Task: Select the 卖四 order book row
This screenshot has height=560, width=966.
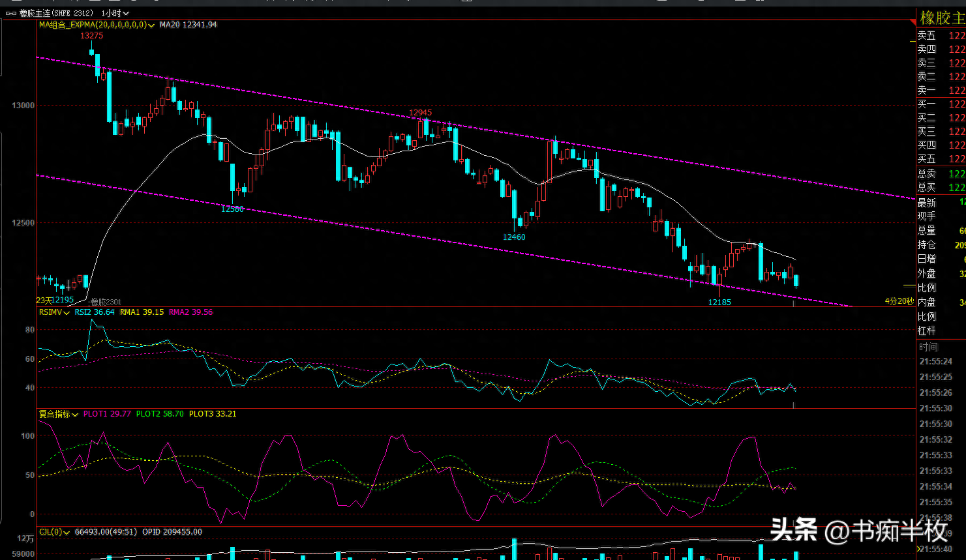Action: click(941, 49)
